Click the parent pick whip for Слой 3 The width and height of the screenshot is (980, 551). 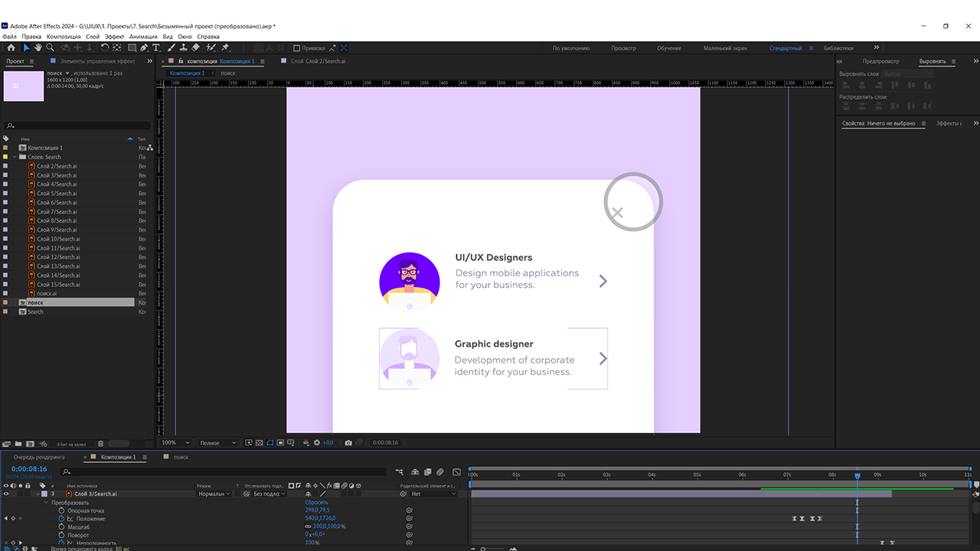pyautogui.click(x=403, y=494)
